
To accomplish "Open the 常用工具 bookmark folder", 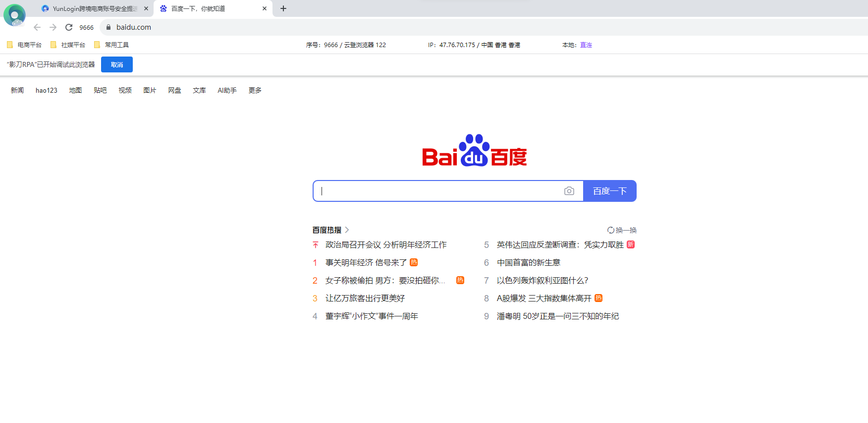I will [111, 45].
